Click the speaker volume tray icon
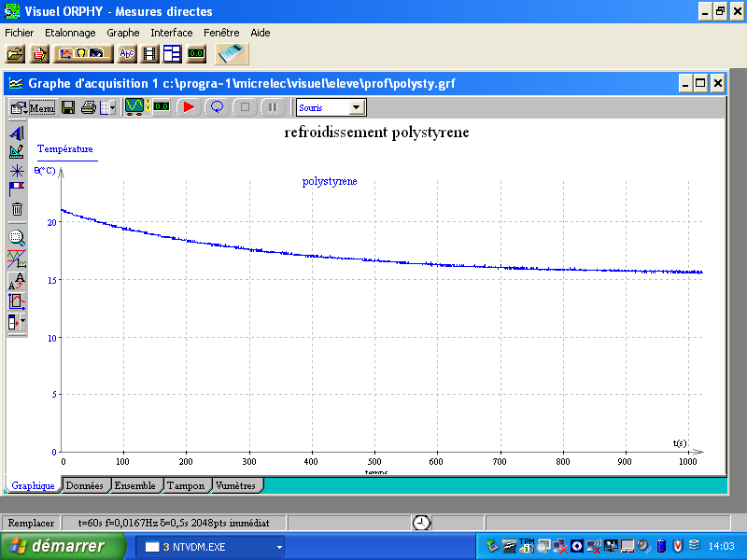This screenshot has height=560, width=747. [644, 546]
